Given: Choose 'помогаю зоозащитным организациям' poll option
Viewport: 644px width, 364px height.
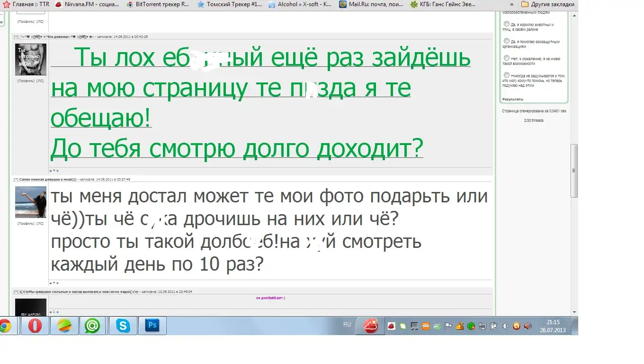Looking at the screenshot, I should pyautogui.click(x=507, y=41).
